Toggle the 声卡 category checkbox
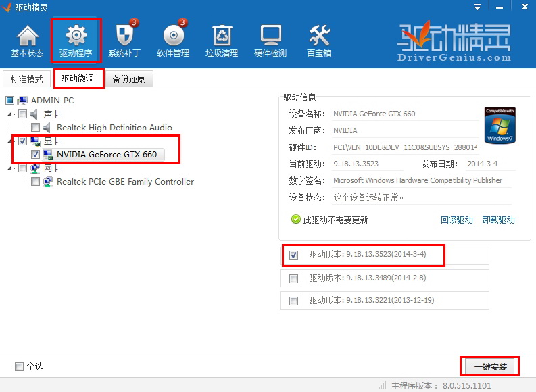Screen dimensions: 536x392 pyautogui.click(x=22, y=114)
